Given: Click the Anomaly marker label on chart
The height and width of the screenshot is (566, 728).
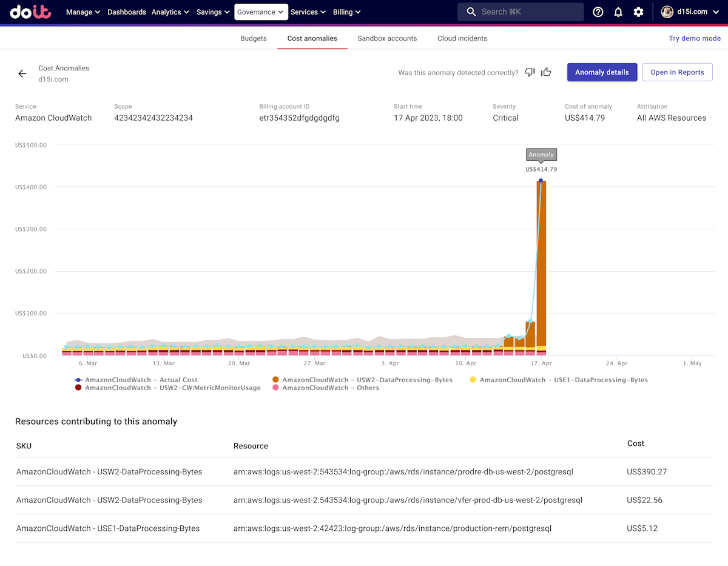Looking at the screenshot, I should pos(541,155).
